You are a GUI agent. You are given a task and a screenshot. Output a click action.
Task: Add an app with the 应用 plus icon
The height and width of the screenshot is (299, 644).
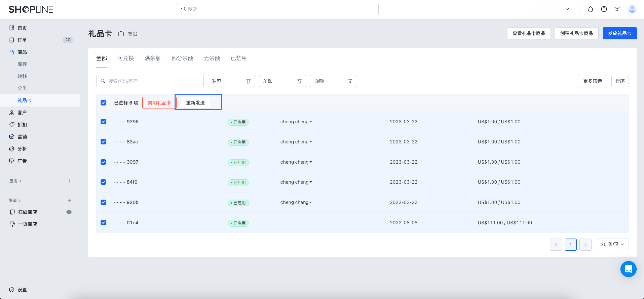coord(69,181)
